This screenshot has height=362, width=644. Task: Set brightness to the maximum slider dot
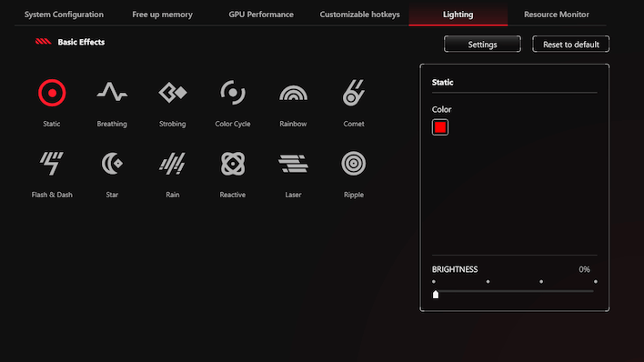596,281
